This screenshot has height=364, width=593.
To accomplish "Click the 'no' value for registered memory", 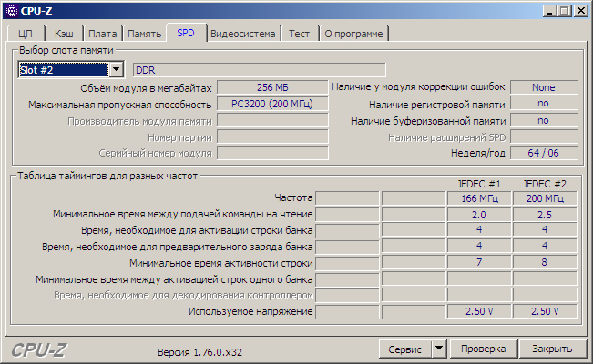I will pyautogui.click(x=544, y=104).
